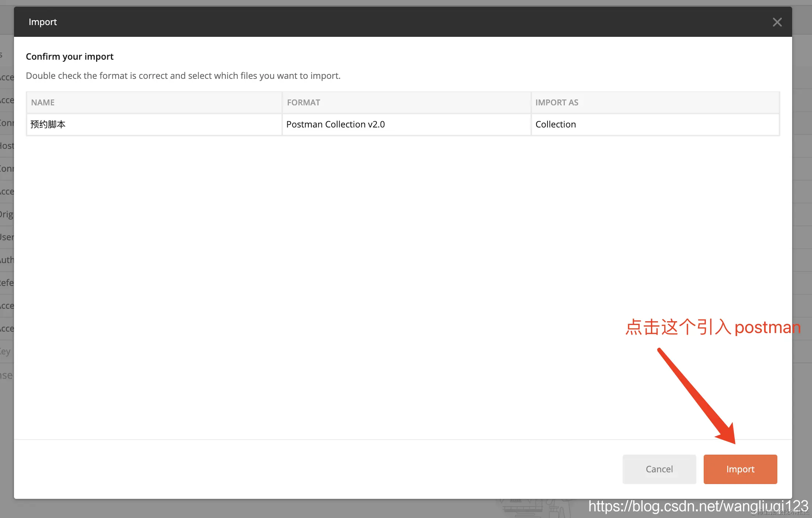Close the Import dialog with the X icon
812x518 pixels.
(x=777, y=22)
